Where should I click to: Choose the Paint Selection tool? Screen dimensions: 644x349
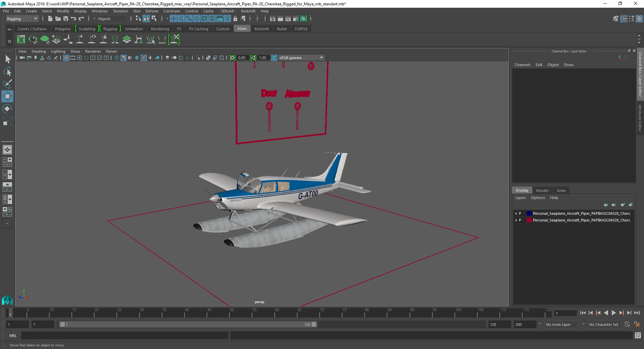(7, 84)
